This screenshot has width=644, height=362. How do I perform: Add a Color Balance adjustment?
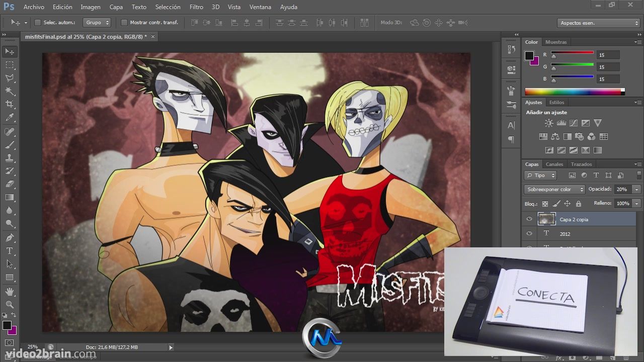click(x=555, y=136)
